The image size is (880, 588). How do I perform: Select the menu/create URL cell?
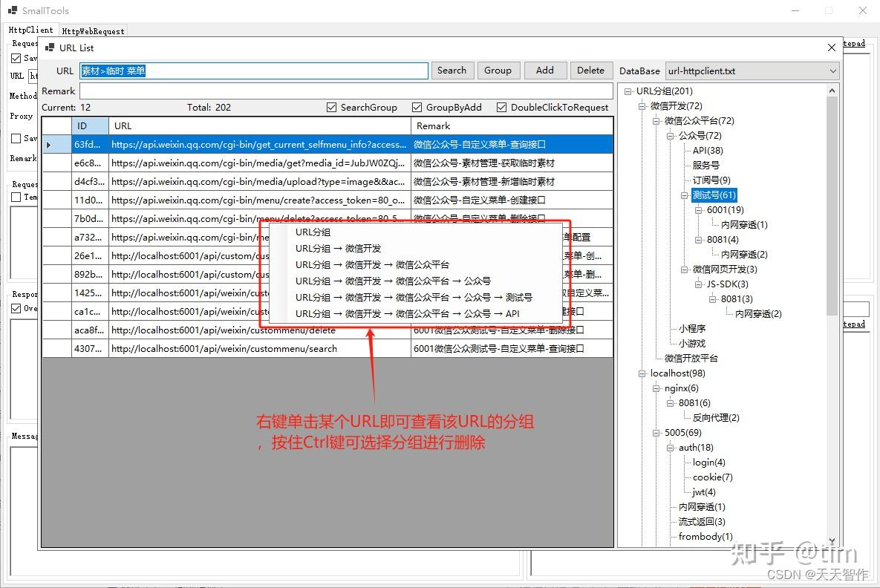click(260, 200)
